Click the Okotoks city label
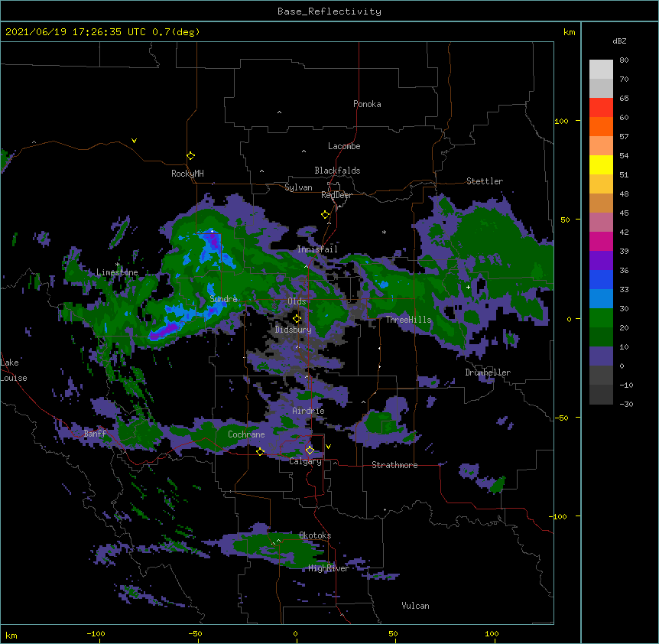 tap(315, 535)
